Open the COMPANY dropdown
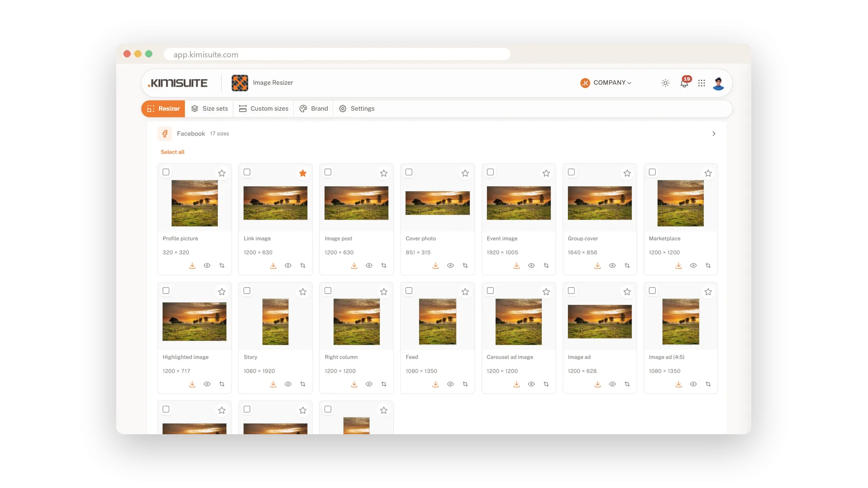 click(x=606, y=83)
